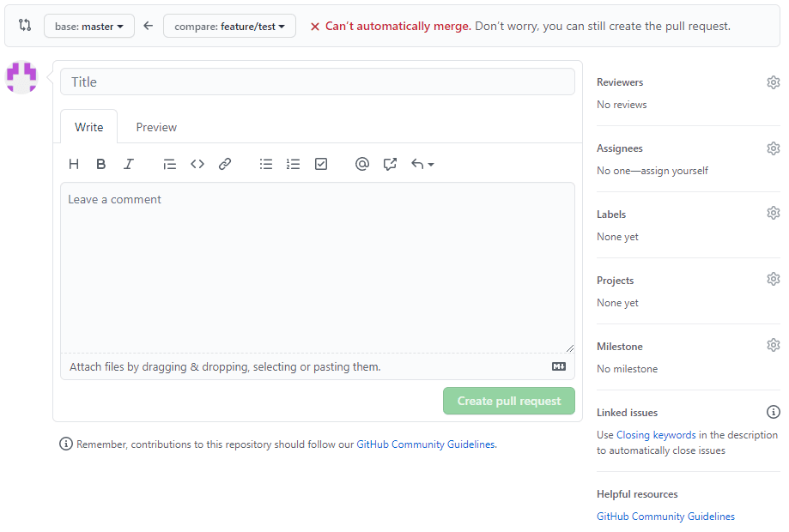Open the compare: feature/test branch selector
789x532 pixels.
pyautogui.click(x=229, y=26)
